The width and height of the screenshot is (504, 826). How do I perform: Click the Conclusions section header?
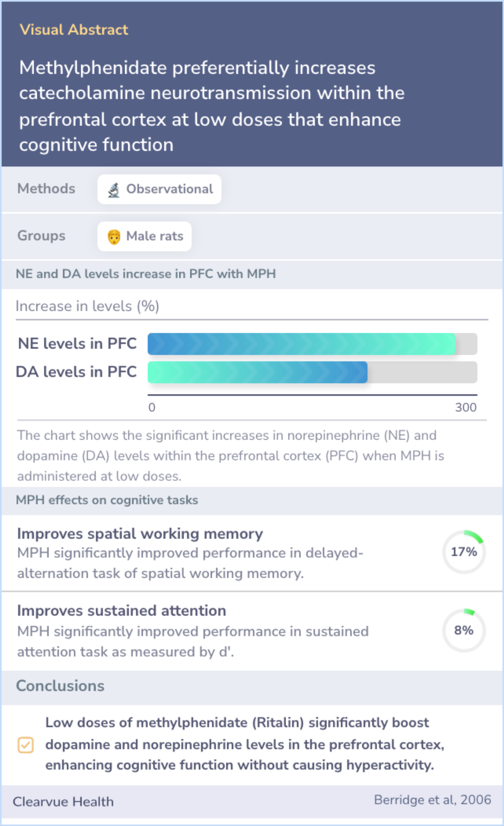[x=60, y=686]
